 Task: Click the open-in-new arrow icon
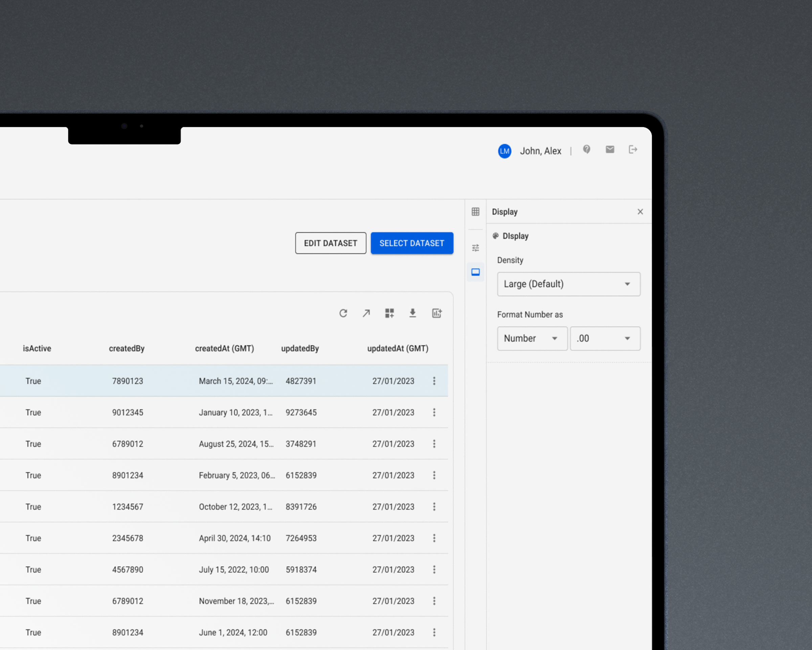click(x=366, y=313)
